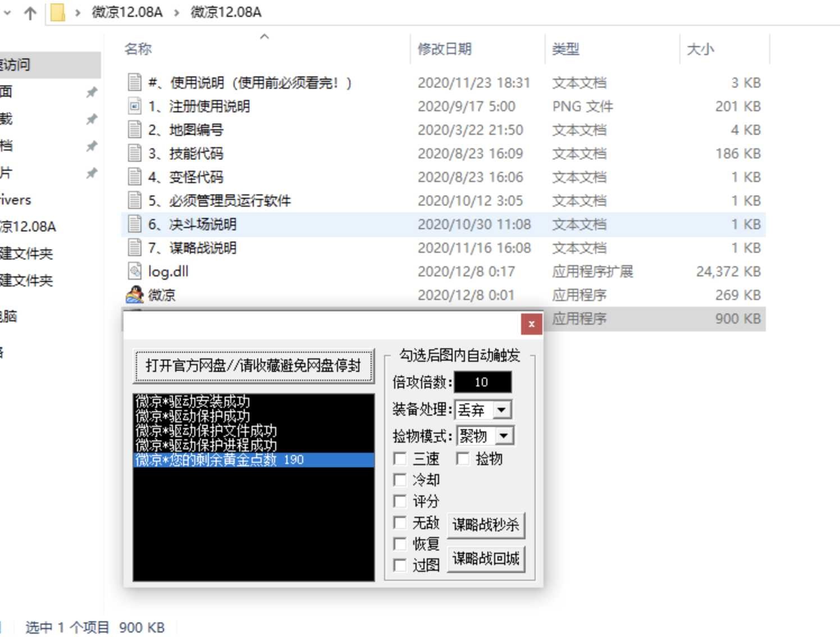This screenshot has width=840, height=637.
Task: Click text document icon for 使用说明 file
Action: pos(135,83)
